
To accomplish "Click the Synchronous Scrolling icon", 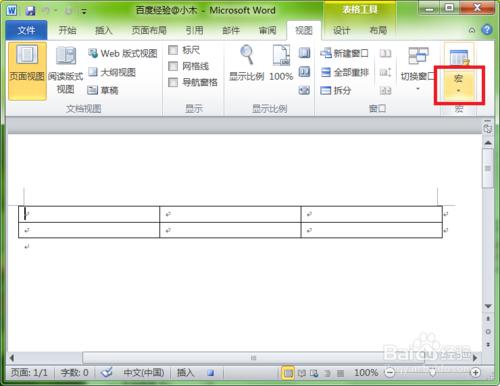I will point(385,72).
